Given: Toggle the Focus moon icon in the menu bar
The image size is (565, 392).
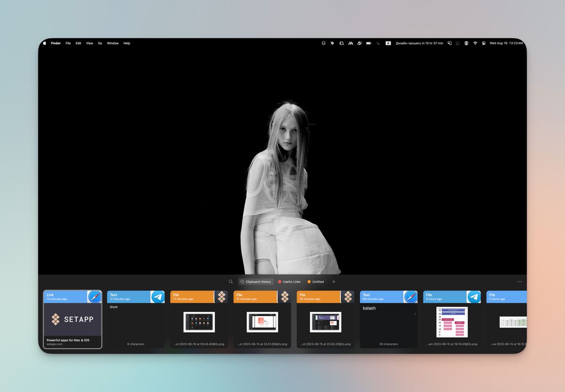Looking at the screenshot, I should (x=378, y=43).
